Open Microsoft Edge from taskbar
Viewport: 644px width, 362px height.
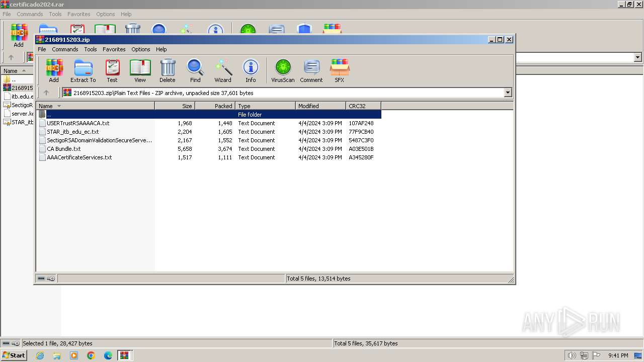(x=108, y=355)
